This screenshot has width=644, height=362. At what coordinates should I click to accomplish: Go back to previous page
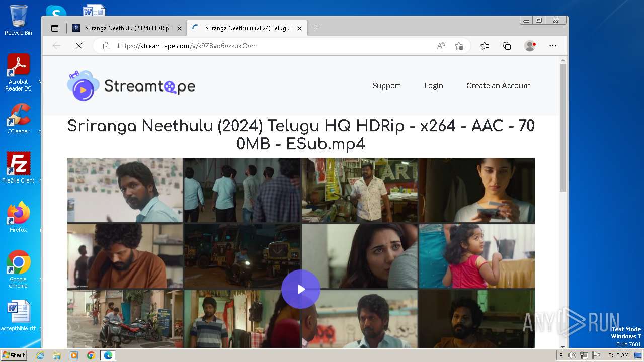(57, 46)
